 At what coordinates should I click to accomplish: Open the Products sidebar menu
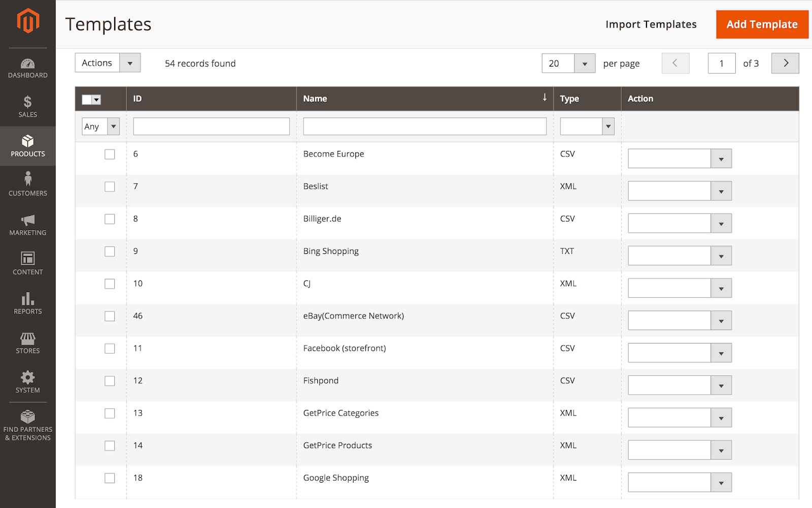[x=28, y=146]
